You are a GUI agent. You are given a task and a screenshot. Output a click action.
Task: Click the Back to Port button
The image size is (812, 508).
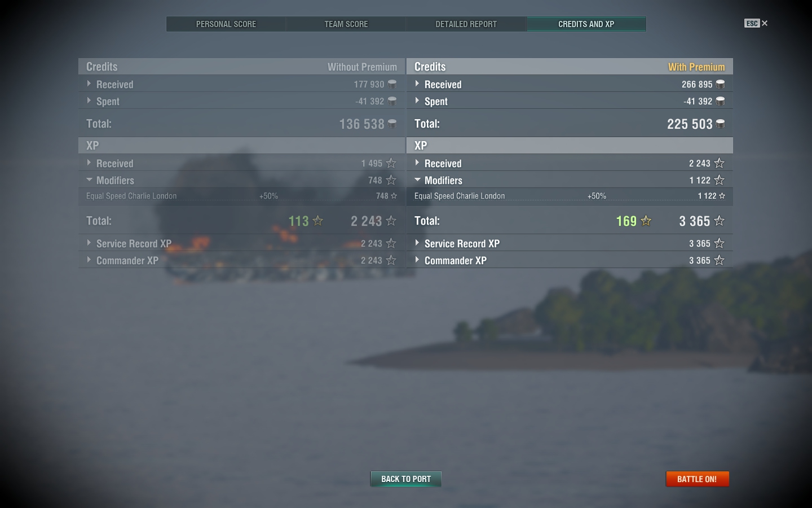pos(406,479)
